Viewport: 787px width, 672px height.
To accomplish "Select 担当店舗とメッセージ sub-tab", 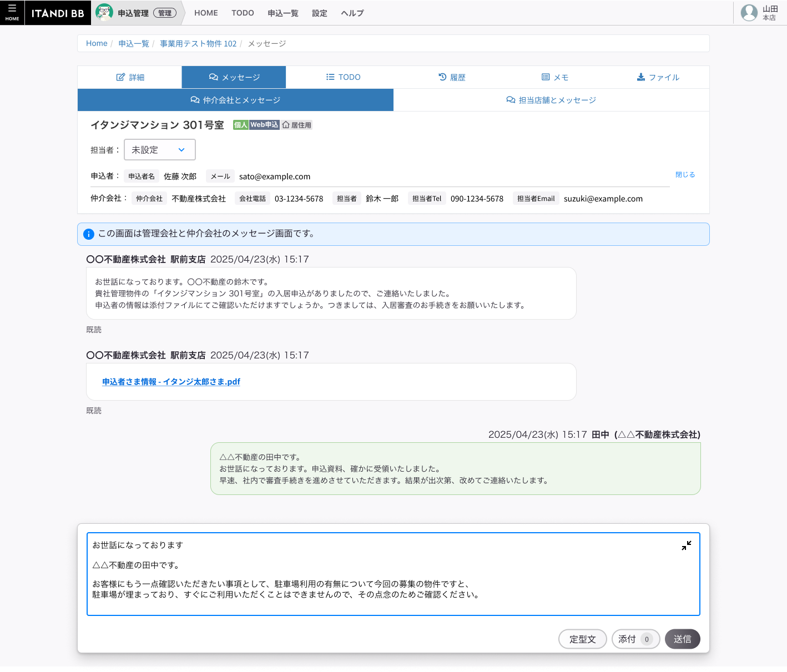I will pos(551,100).
